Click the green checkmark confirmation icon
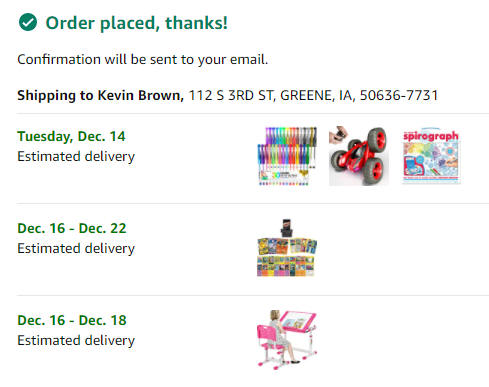Screen dimensions: 489x387 pos(28,22)
